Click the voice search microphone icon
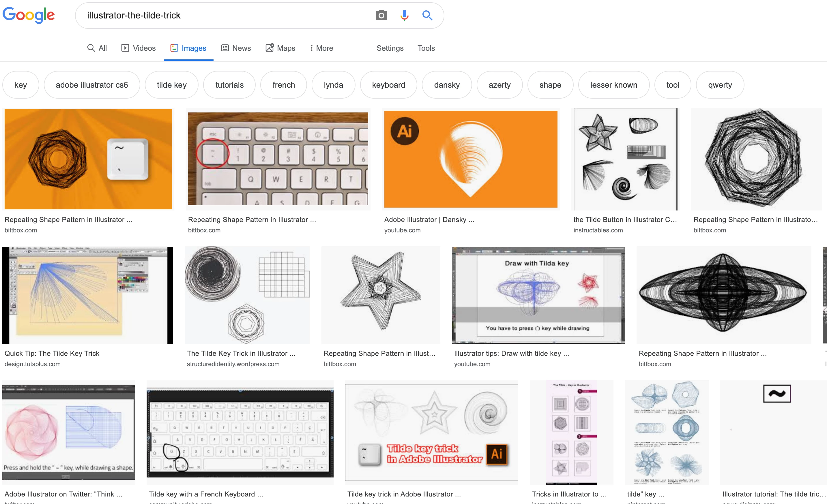 pos(404,15)
